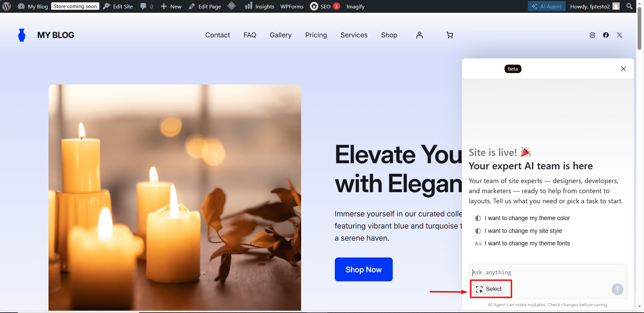This screenshot has width=644, height=313.
Task: Go to the Pricing page
Action: click(x=316, y=35)
